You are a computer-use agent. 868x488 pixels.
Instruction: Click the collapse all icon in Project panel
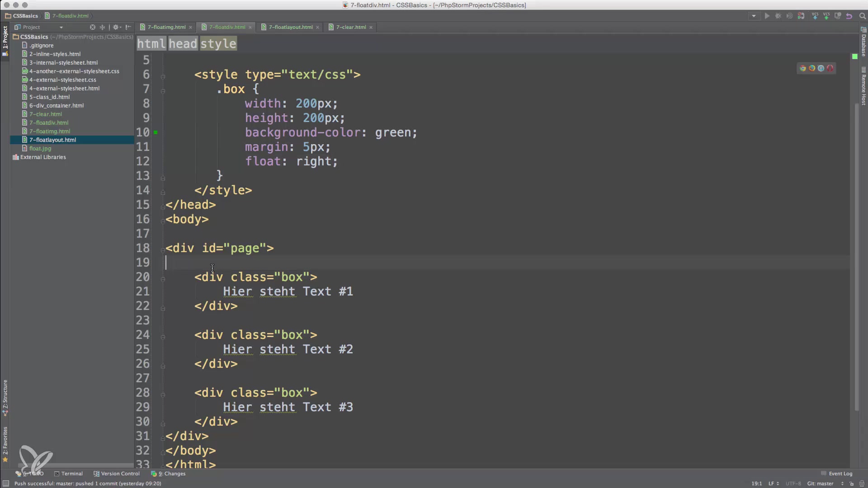pyautogui.click(x=102, y=27)
